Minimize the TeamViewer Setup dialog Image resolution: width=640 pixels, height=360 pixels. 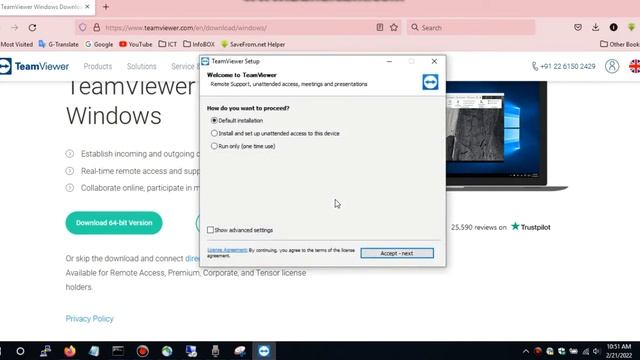[389, 61]
